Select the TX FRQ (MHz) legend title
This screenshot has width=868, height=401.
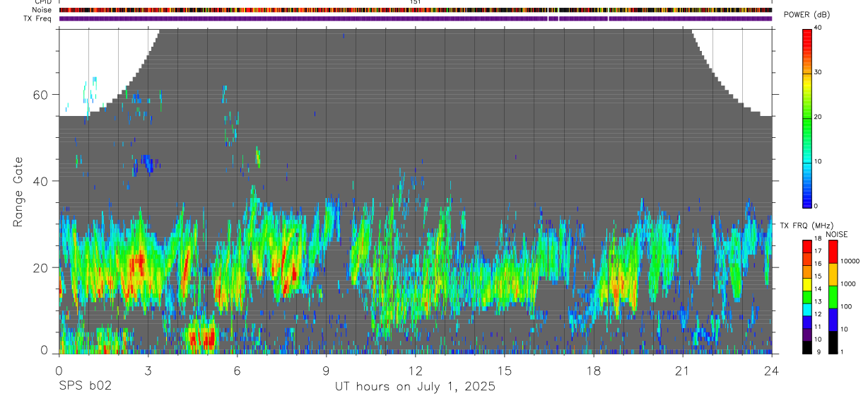pos(804,226)
